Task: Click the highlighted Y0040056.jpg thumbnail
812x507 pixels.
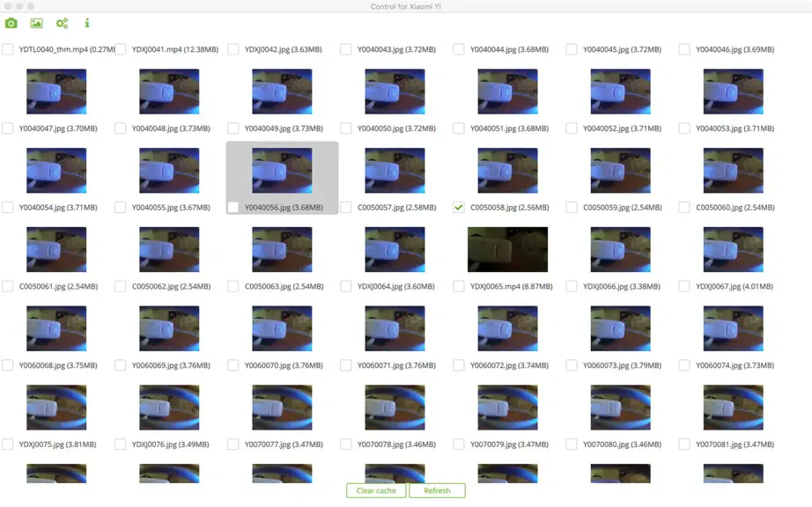Action: pos(282,171)
